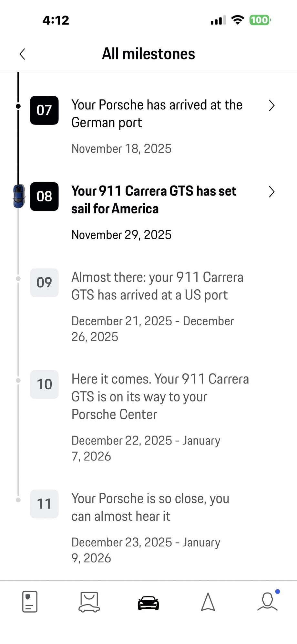The height and width of the screenshot is (644, 297).
Task: Select the black car tab icon
Action: [148, 603]
